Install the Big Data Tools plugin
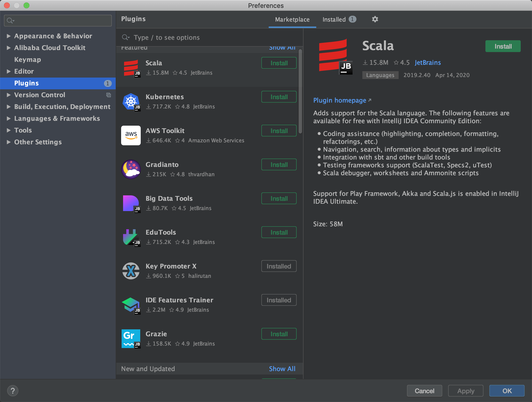The height and width of the screenshot is (402, 532). (279, 198)
